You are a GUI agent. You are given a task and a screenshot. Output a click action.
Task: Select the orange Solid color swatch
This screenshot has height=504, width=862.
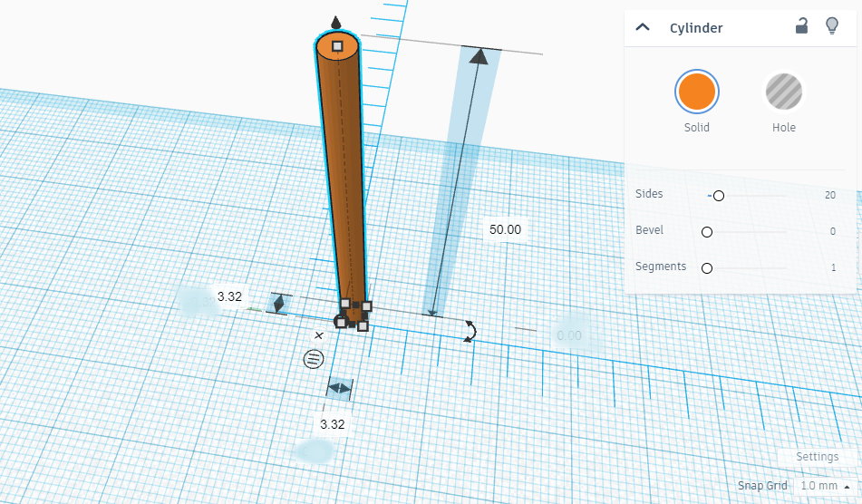tap(696, 92)
